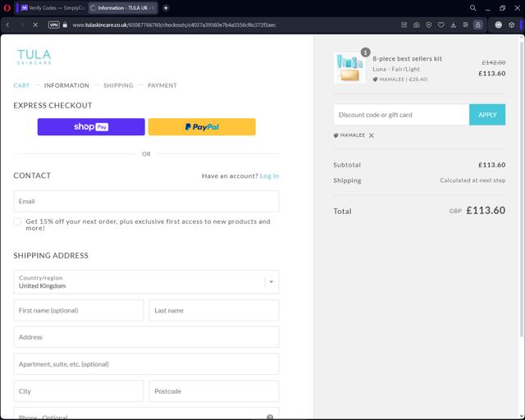Image resolution: width=525 pixels, height=420 pixels.
Task: Click the Discount code or gift card field
Action: [x=401, y=115]
